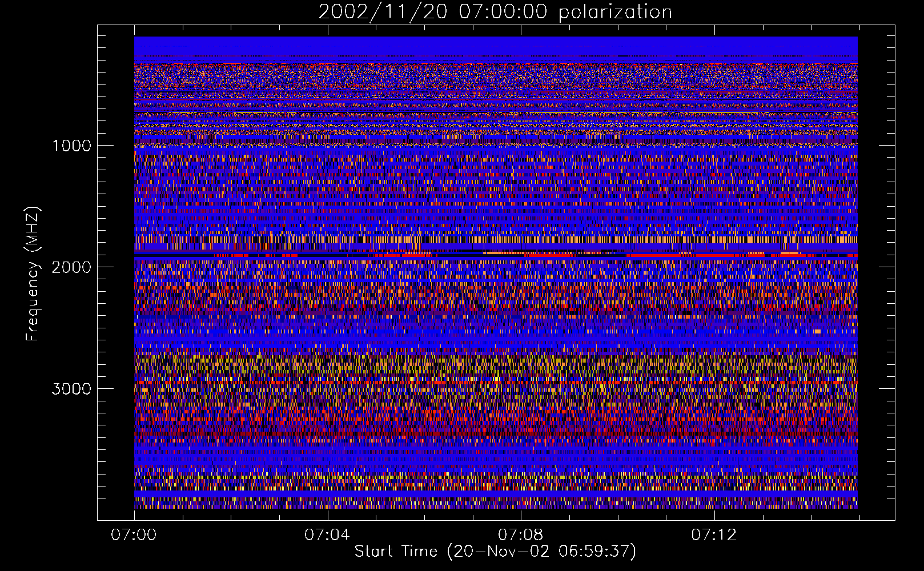Click the 07:00 time tick label
This screenshot has height=571, width=924.
[134, 534]
